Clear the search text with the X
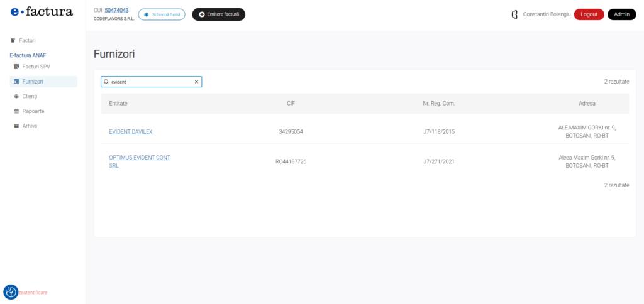The height and width of the screenshot is (304, 644). pyautogui.click(x=196, y=82)
